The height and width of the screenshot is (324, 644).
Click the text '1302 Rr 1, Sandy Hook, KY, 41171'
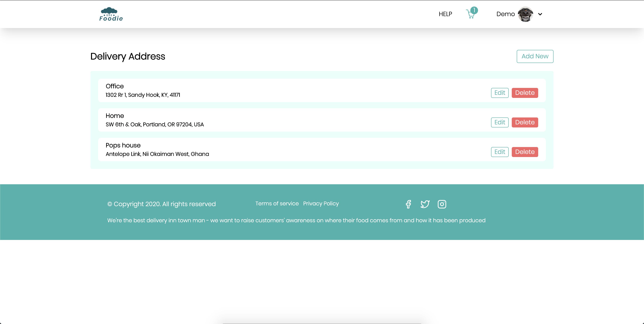pyautogui.click(x=143, y=95)
